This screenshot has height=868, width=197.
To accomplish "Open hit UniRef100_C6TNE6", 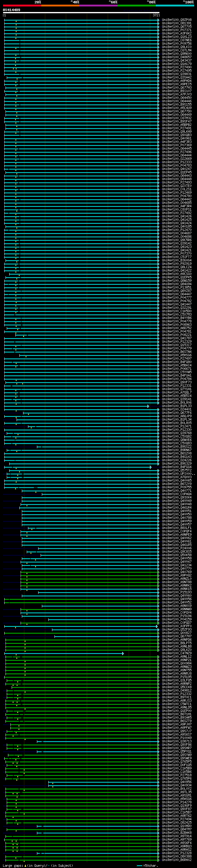I will [x=176, y=40].
